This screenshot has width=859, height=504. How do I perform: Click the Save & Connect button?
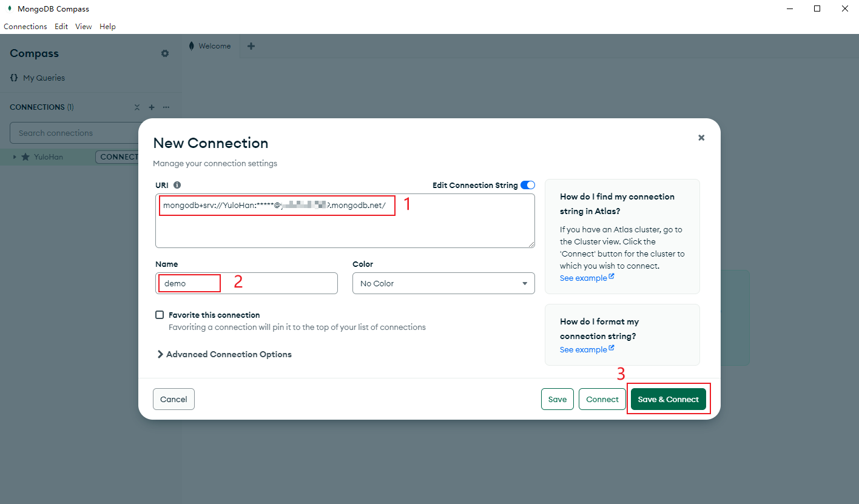[669, 399]
